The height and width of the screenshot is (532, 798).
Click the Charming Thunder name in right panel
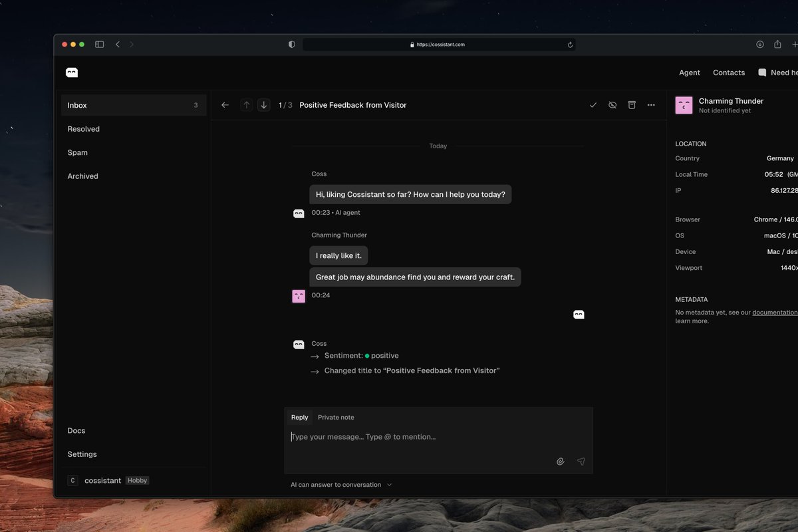(x=731, y=101)
